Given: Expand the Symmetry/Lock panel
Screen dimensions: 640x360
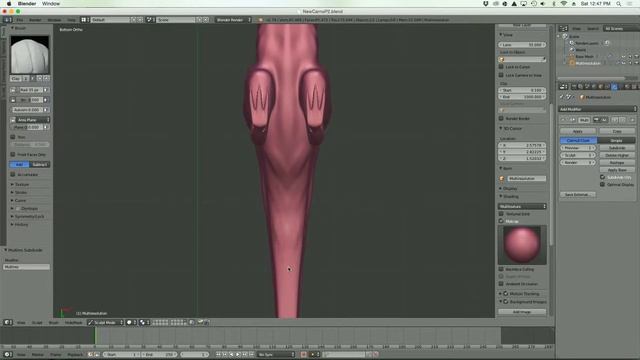Looking at the screenshot, I should pos(28,216).
